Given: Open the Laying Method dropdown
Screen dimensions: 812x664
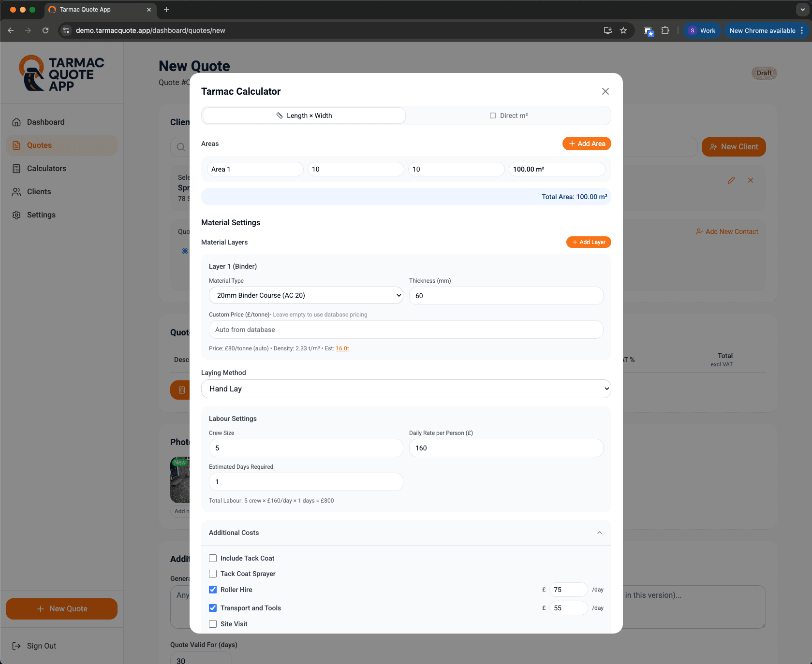Looking at the screenshot, I should (x=406, y=389).
